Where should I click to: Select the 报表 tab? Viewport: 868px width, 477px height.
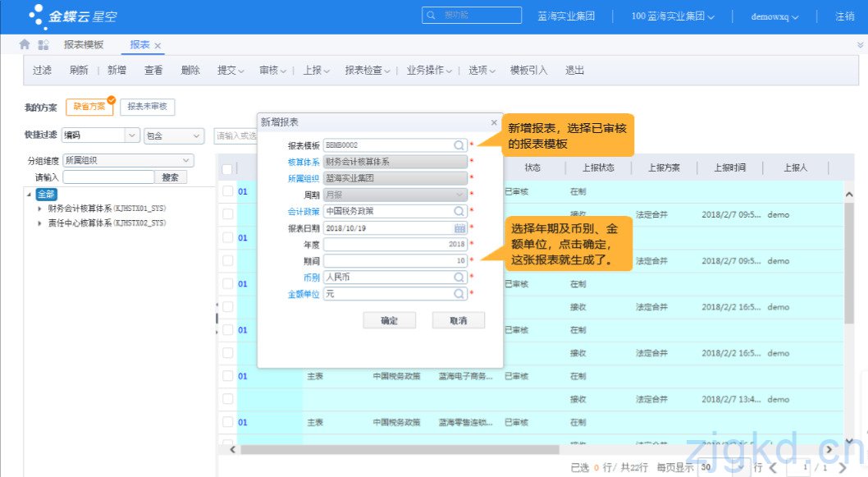139,45
